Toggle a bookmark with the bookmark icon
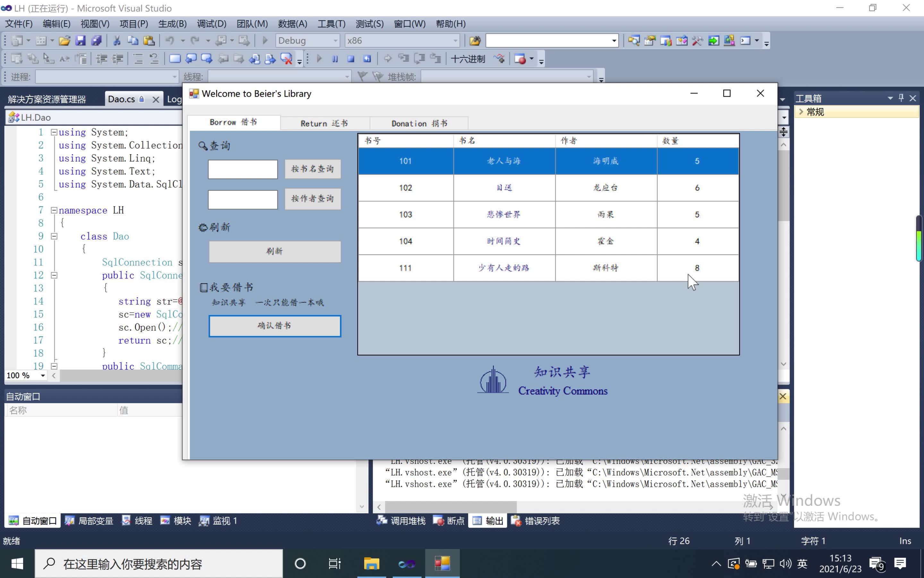The height and width of the screenshot is (578, 924). click(x=175, y=59)
